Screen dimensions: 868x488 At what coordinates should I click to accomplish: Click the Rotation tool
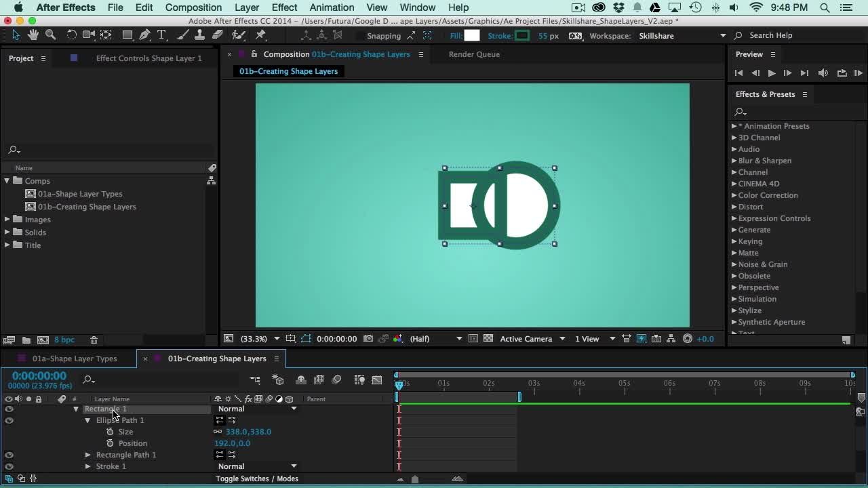click(x=71, y=35)
